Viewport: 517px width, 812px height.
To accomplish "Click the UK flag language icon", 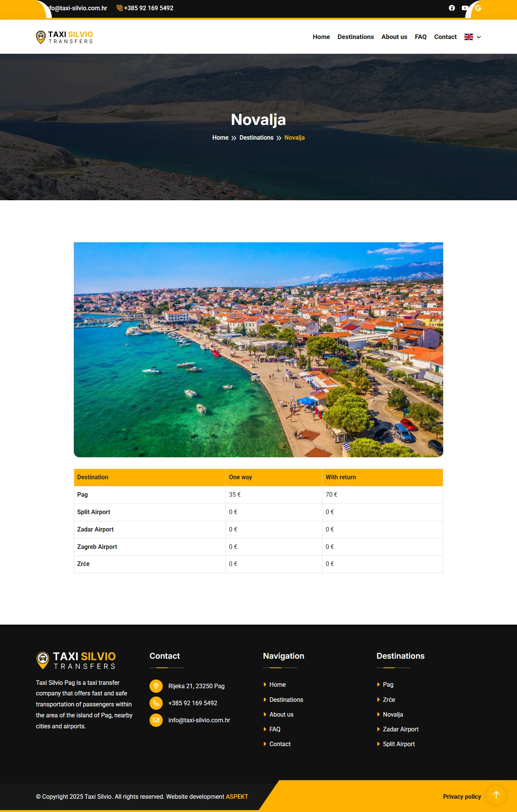I will [469, 37].
